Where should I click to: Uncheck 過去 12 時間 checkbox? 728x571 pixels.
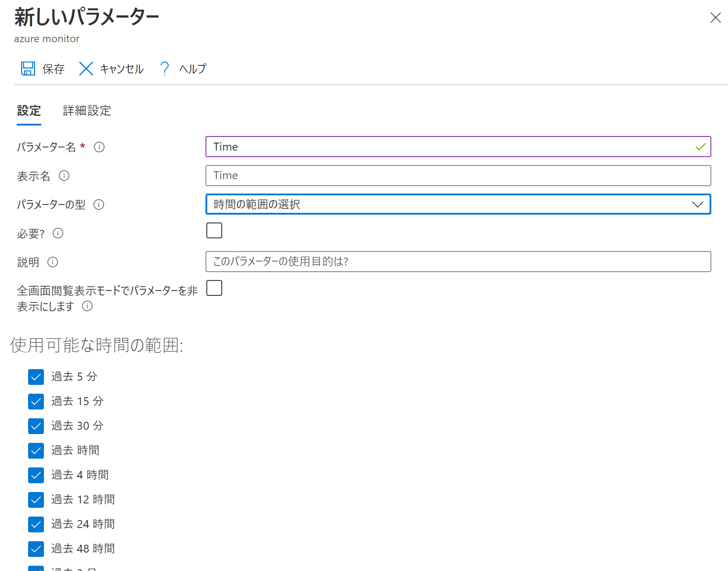click(x=36, y=500)
